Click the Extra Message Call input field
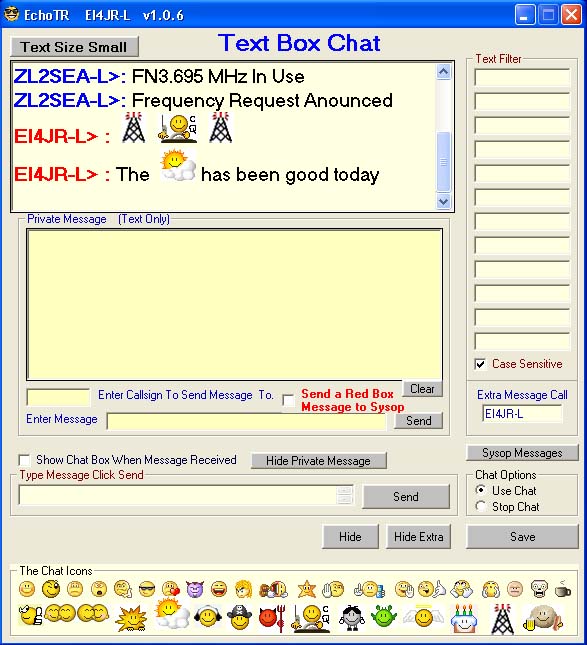 point(522,414)
